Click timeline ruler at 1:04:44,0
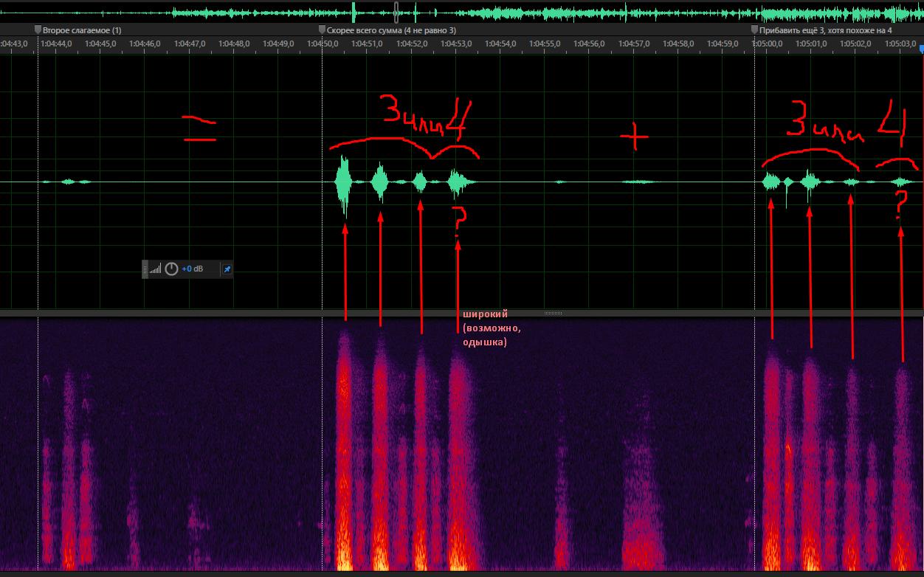This screenshot has height=577, width=924. point(56,44)
